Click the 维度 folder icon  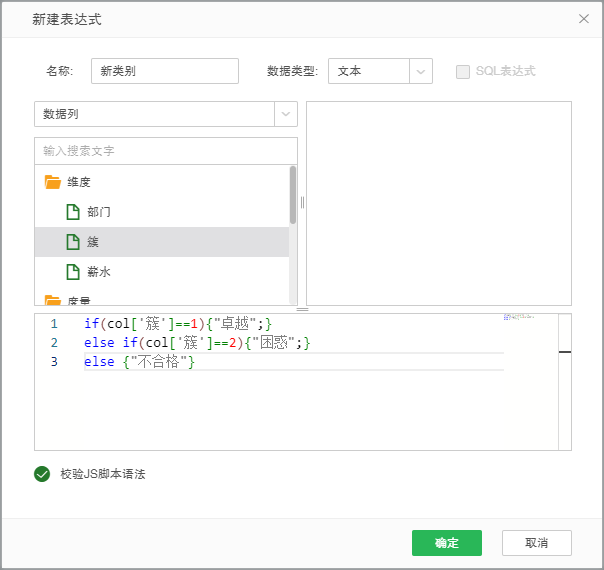pos(53,182)
